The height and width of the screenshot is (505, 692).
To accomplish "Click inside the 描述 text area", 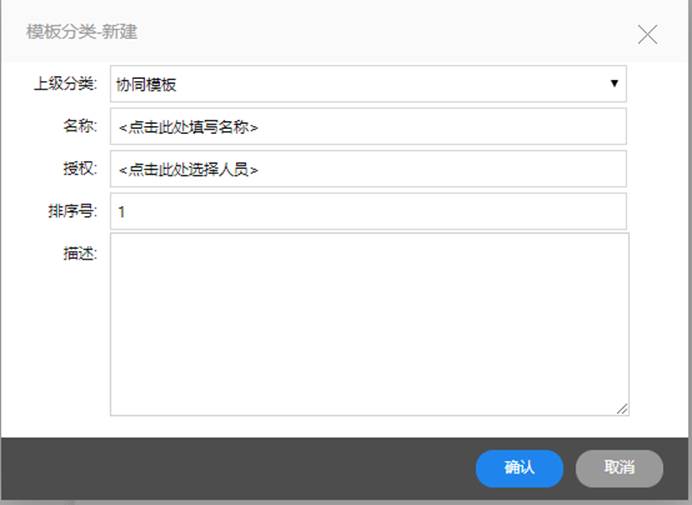I will pyautogui.click(x=369, y=324).
